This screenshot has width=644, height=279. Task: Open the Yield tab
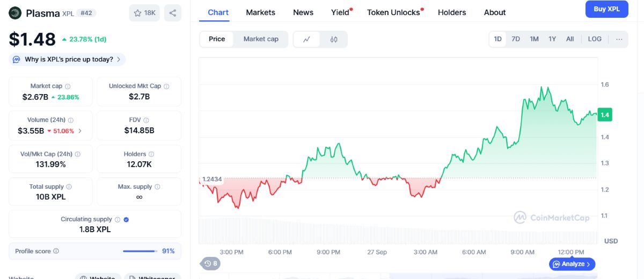coord(340,12)
